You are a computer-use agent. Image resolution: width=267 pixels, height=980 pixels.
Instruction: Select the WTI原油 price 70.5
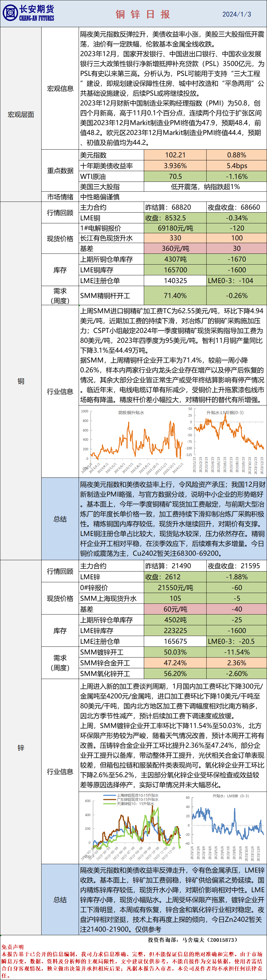[x=175, y=176]
